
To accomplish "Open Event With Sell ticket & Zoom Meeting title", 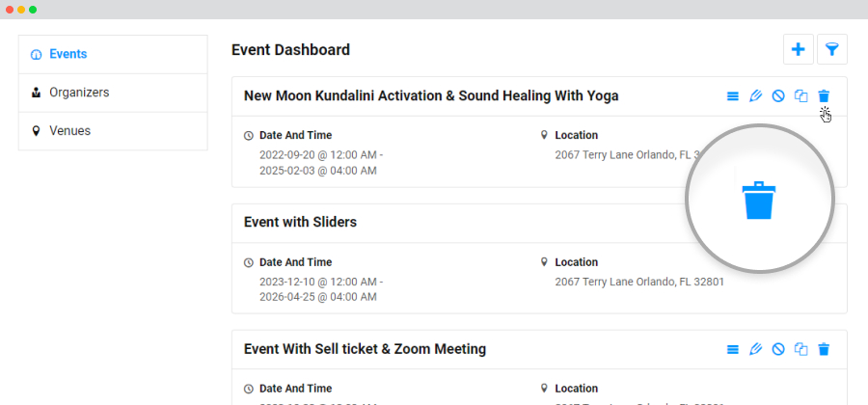I will coord(365,349).
